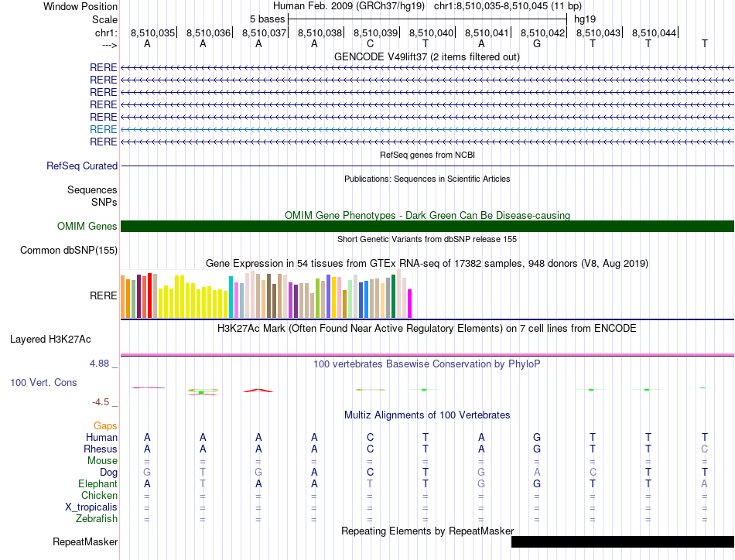Screen dimensions: 735x560
Task: Click the strand direction arrow '--->'
Action: point(109,45)
